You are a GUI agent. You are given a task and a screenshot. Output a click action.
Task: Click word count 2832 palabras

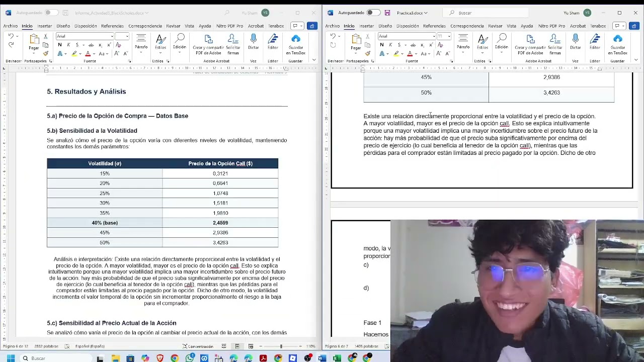coord(45,346)
